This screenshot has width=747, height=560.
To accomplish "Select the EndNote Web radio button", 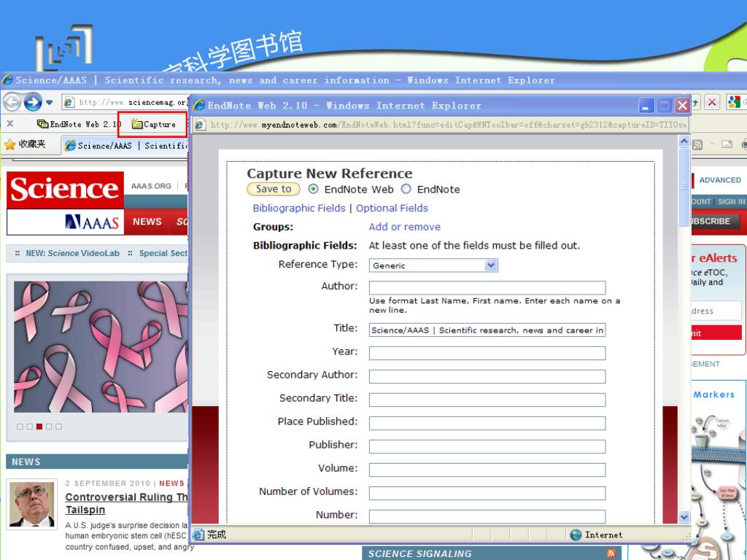I will [x=313, y=189].
